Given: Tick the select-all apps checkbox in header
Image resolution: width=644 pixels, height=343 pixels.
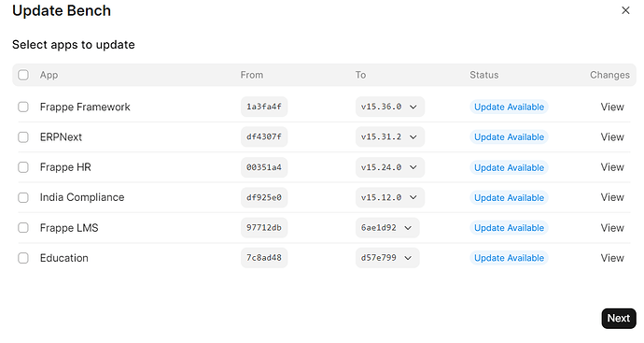Looking at the screenshot, I should (23, 75).
